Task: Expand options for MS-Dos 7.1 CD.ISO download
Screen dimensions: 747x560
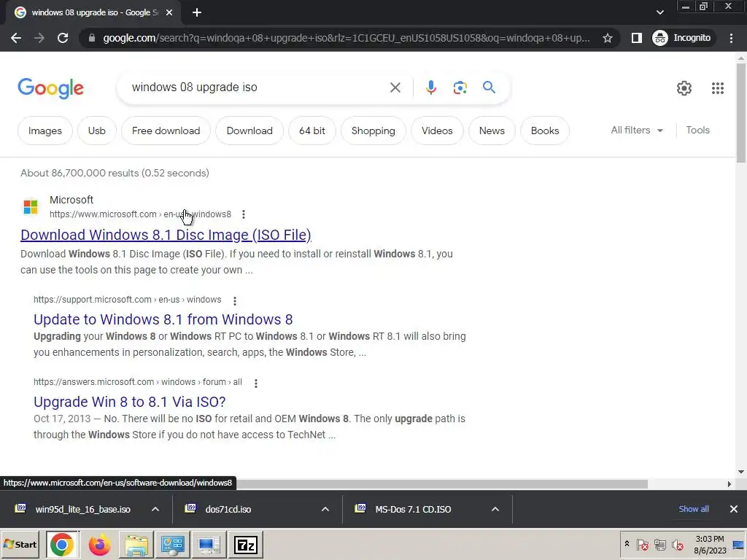Action: [x=495, y=509]
